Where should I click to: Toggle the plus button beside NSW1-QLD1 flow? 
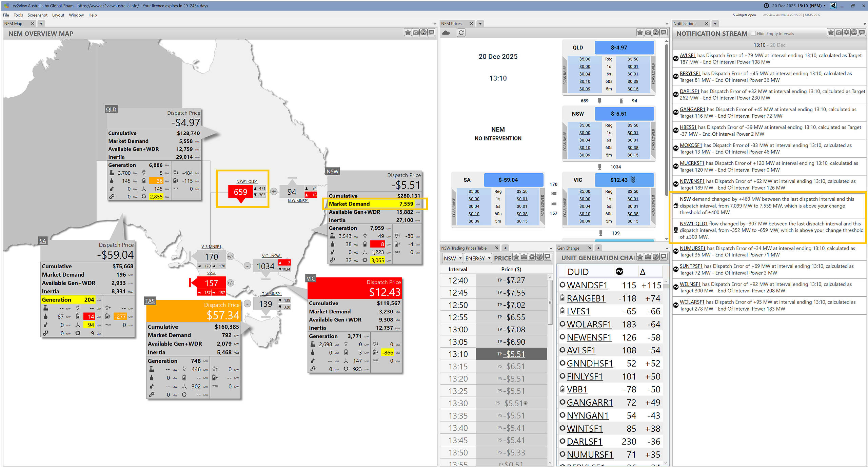pyautogui.click(x=274, y=192)
